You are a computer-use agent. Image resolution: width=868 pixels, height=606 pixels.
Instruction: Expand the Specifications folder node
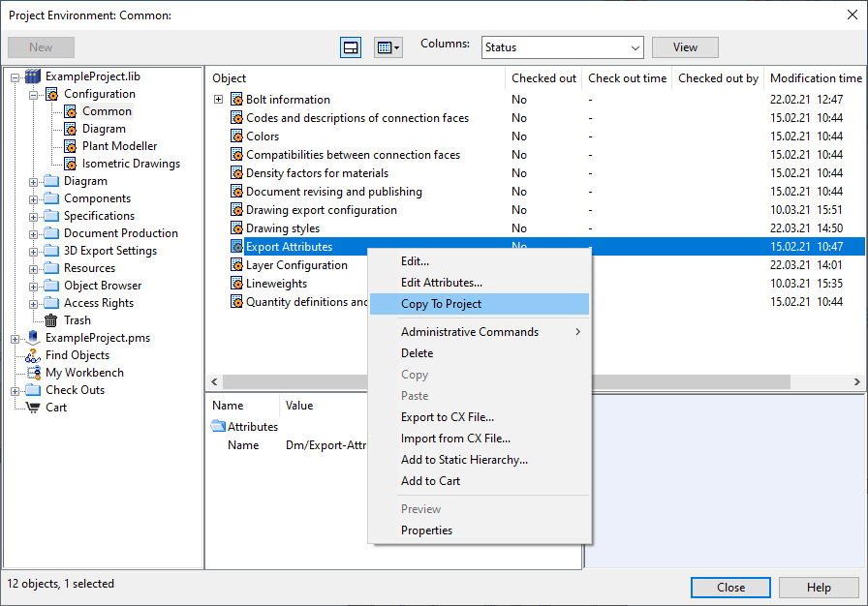pyautogui.click(x=34, y=216)
